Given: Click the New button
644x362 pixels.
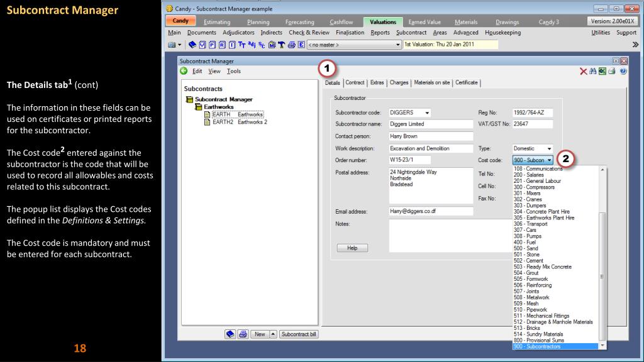Looking at the screenshot, I should (x=260, y=334).
